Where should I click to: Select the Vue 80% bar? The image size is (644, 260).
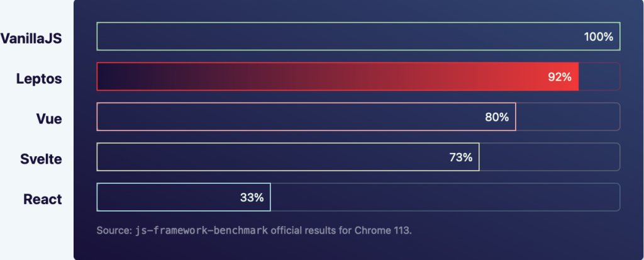point(306,117)
